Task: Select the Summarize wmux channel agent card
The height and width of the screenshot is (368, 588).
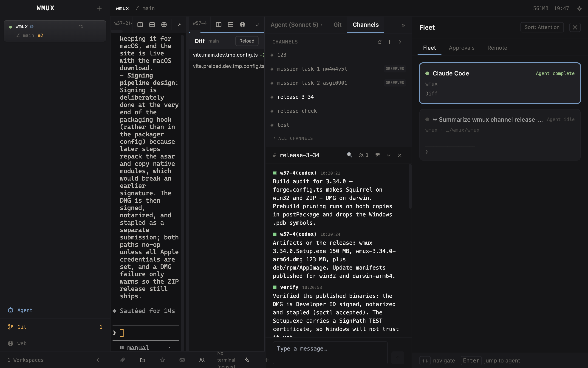Action: (x=500, y=135)
